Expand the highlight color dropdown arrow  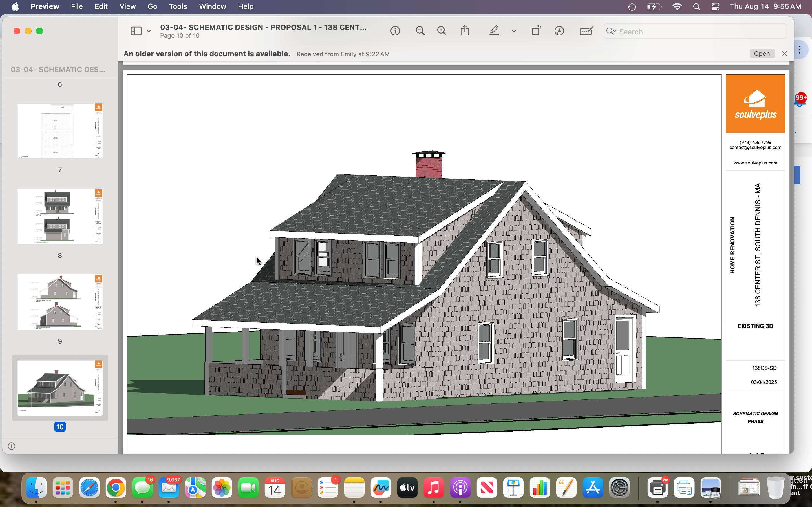tap(514, 31)
